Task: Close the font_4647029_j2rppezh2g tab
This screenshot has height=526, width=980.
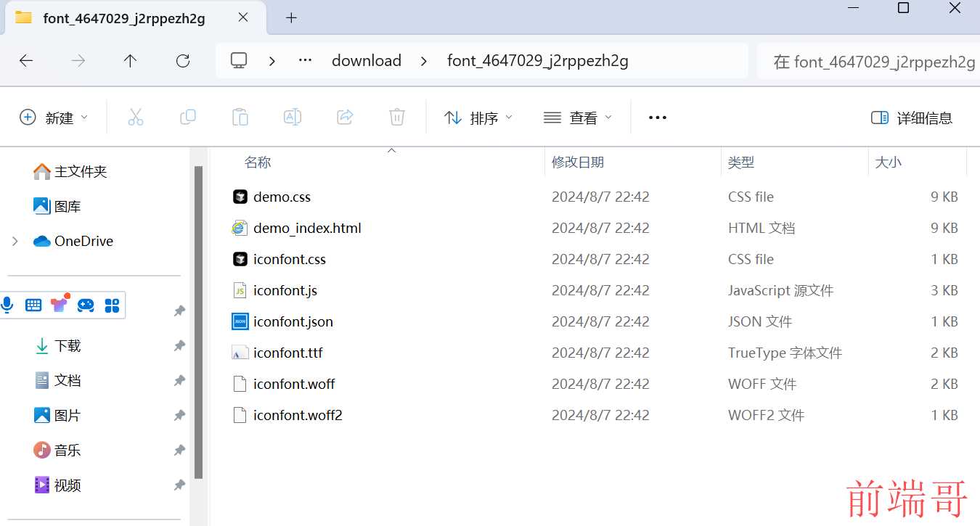Action: tap(243, 17)
